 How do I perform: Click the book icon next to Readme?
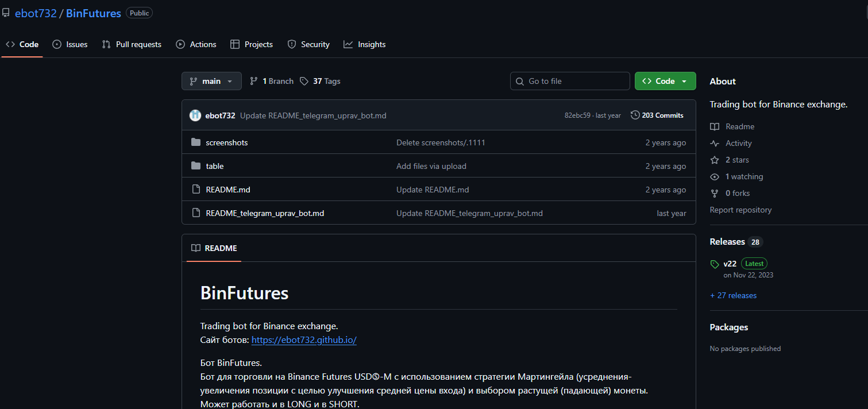(715, 126)
